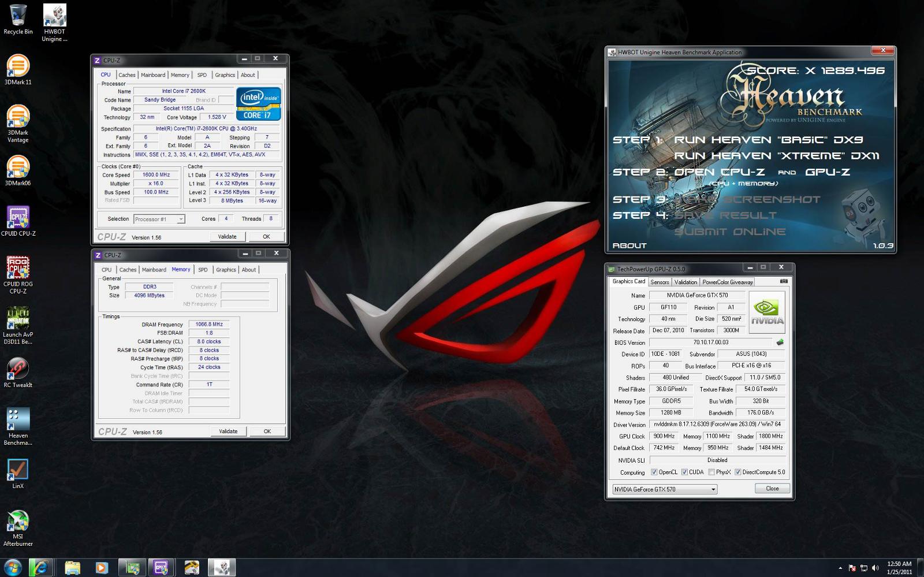Click OK in bottom CPU-Z window

click(267, 431)
